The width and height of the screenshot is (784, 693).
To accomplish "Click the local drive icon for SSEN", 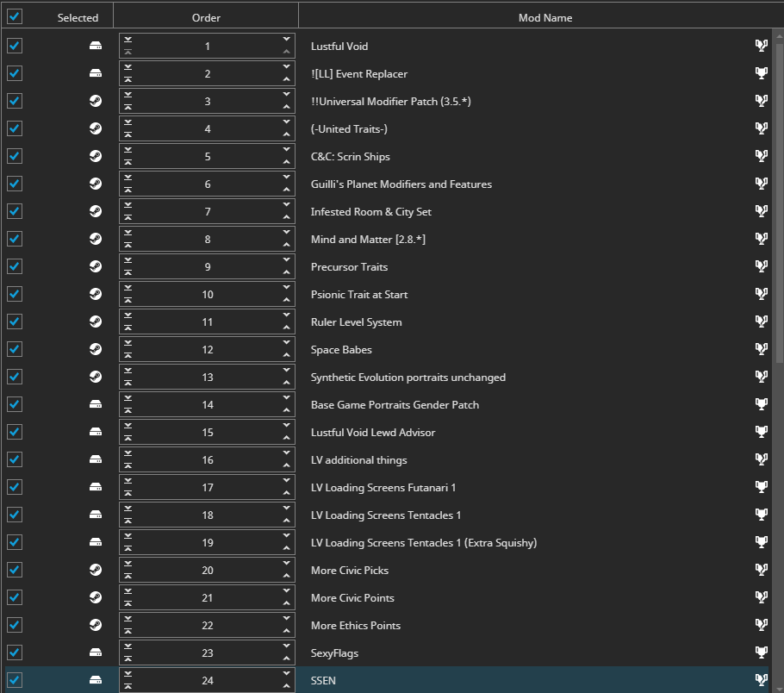I will coord(96,680).
